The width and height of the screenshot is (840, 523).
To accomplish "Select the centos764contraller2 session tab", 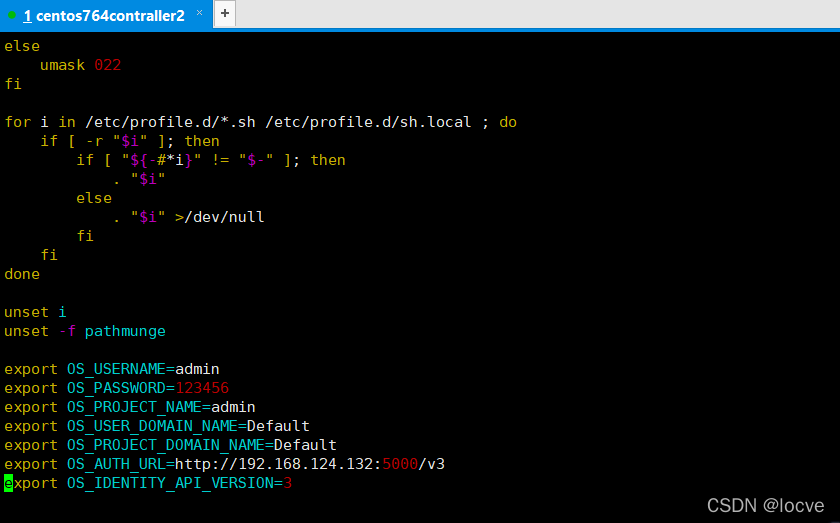I will tap(104, 16).
